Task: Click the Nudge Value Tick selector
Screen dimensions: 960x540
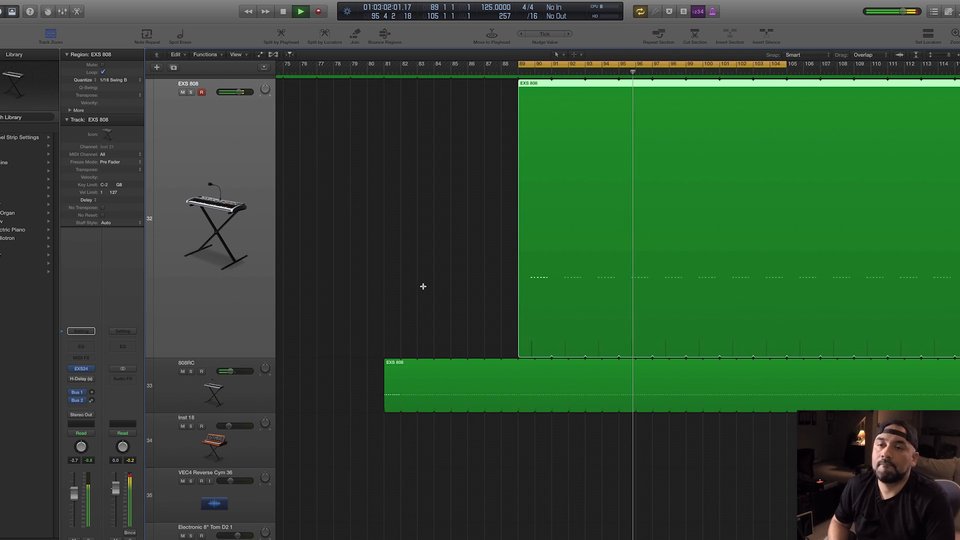Action: (x=544, y=34)
